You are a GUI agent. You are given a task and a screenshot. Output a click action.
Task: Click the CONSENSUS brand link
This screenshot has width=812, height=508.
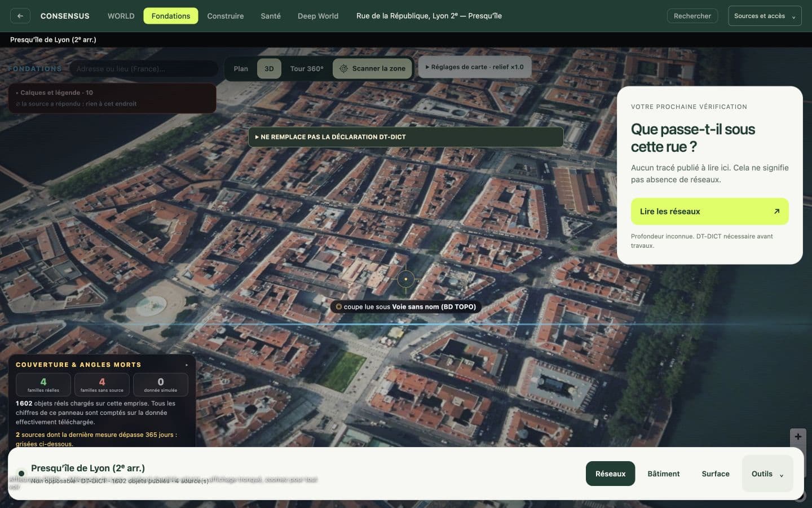point(65,16)
